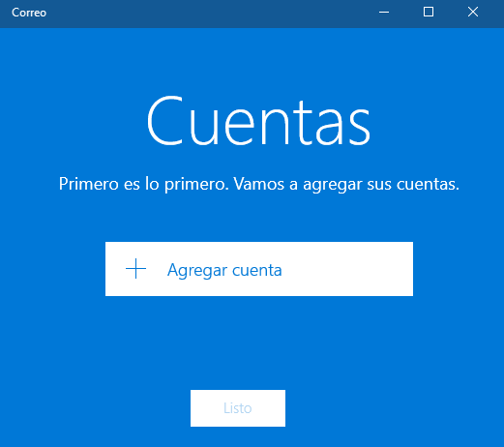This screenshot has width=504, height=447.
Task: Maximize the Correo window
Action: tap(429, 13)
